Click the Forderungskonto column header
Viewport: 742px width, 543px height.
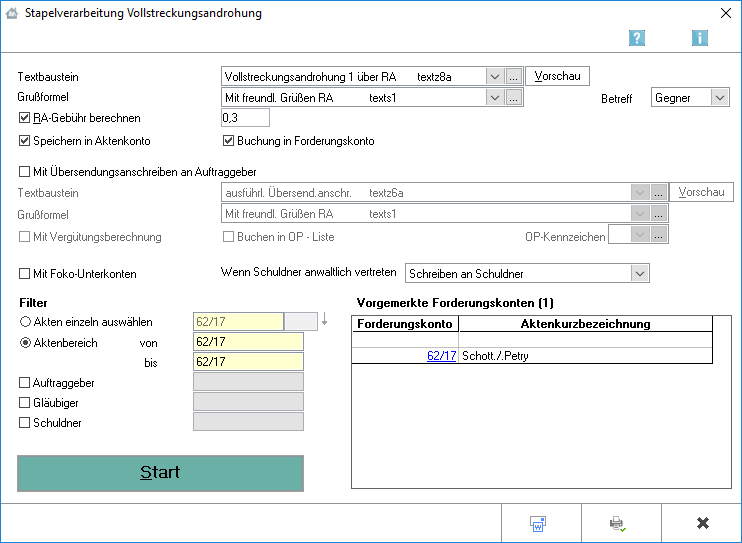[405, 324]
